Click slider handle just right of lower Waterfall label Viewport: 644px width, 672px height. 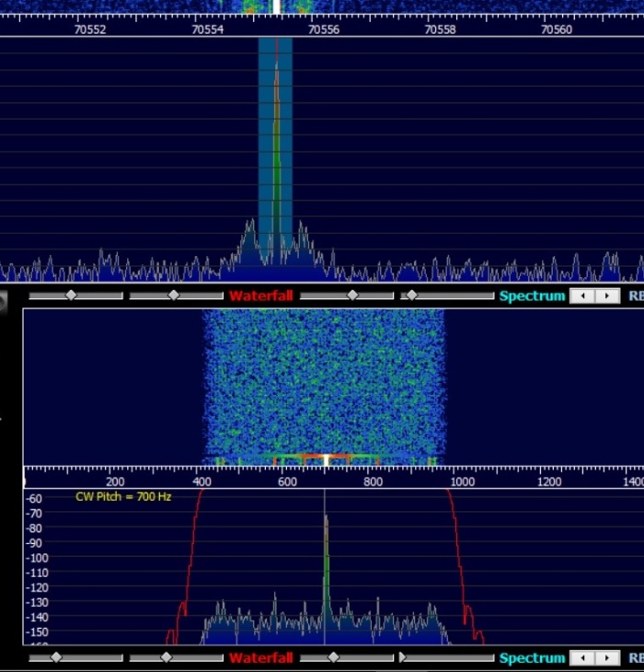click(333, 657)
